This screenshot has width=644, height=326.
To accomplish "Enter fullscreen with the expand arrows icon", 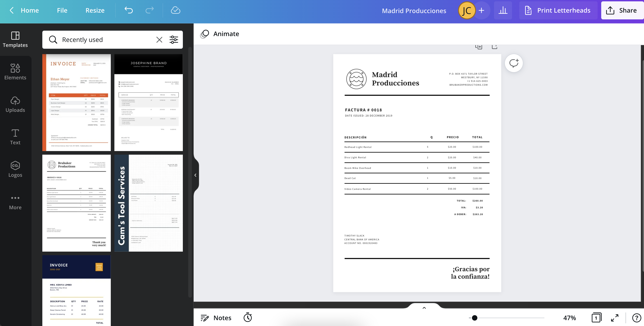I will tap(615, 318).
